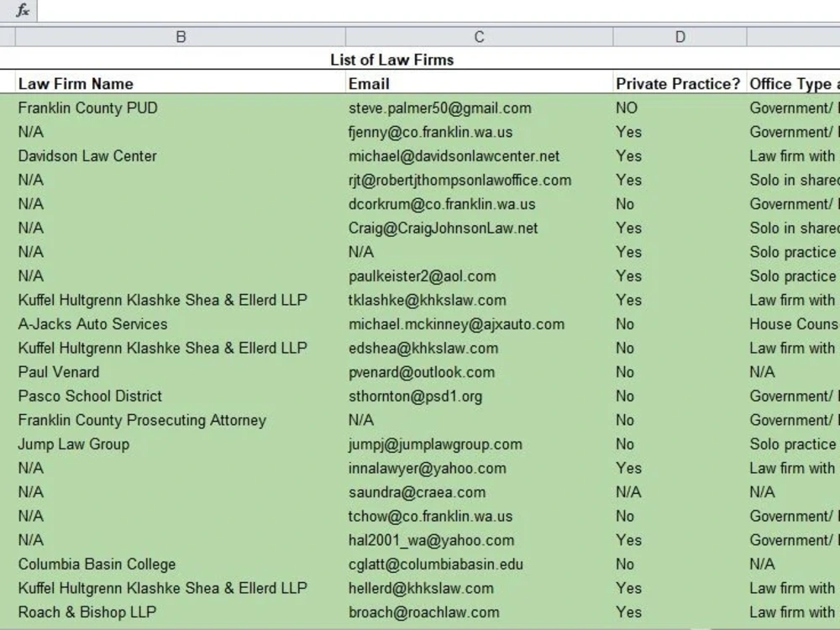Image resolution: width=840 pixels, height=630 pixels.
Task: Select the 'Columbia Basin College' cell
Action: coord(181,564)
